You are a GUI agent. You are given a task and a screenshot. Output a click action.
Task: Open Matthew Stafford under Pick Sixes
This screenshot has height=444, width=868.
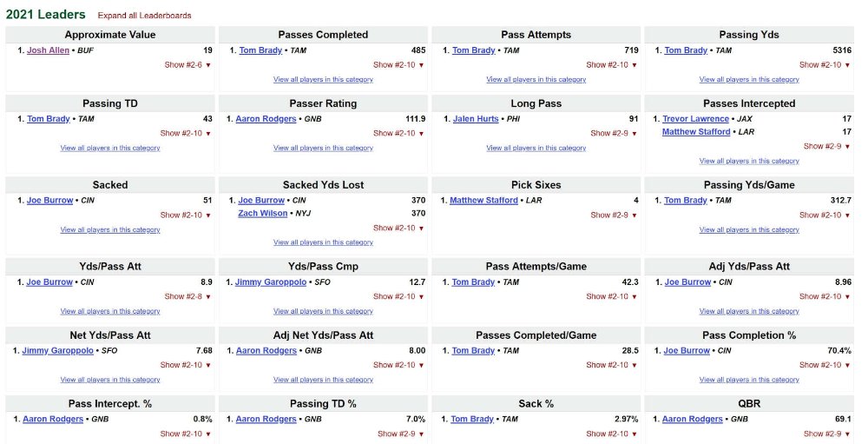click(x=483, y=201)
